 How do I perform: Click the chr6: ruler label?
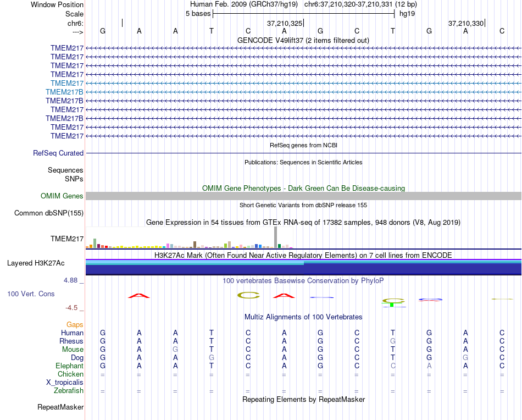click(75, 23)
